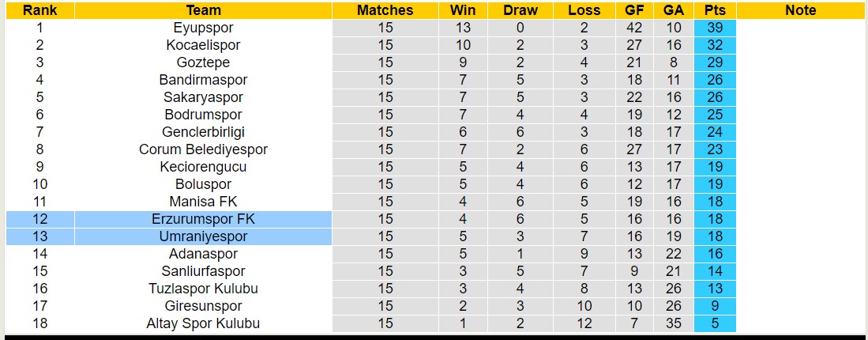Click the Team column header
Image resolution: width=868 pixels, height=340 pixels.
tap(203, 10)
